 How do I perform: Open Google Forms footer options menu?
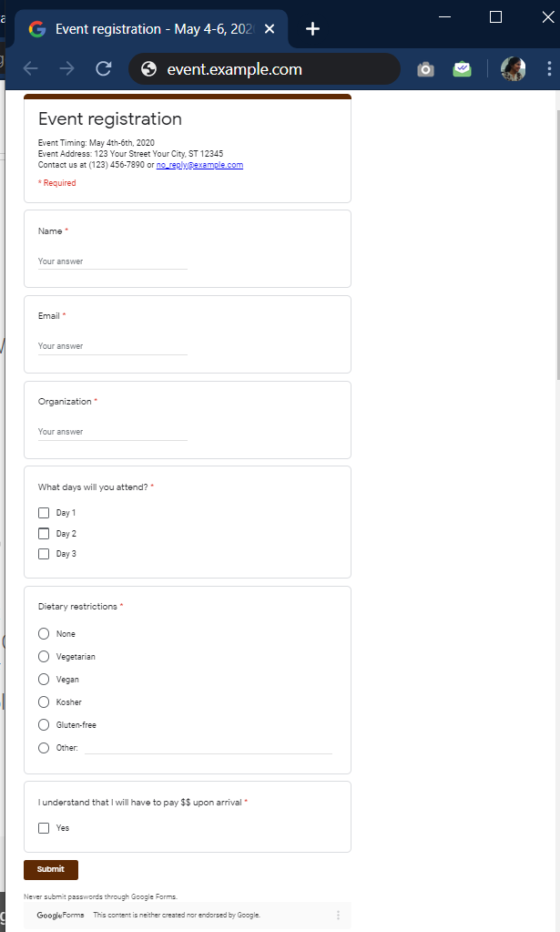pyautogui.click(x=338, y=915)
